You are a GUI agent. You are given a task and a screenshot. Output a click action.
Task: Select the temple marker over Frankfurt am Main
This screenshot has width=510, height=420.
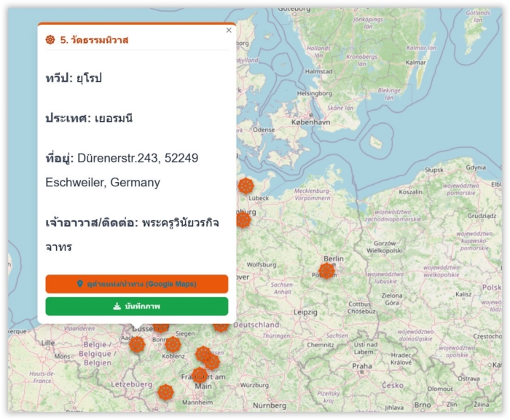point(200,375)
